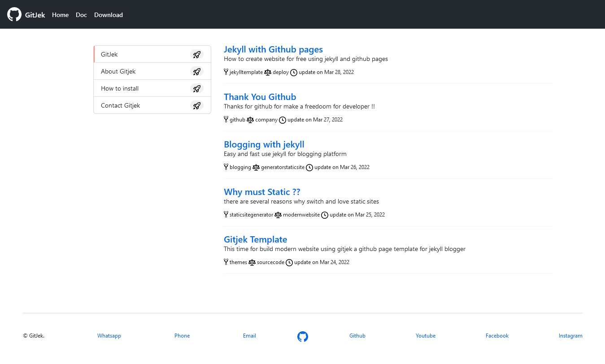
Task: Click the Whatsapp link in the footer
Action: (x=109, y=335)
